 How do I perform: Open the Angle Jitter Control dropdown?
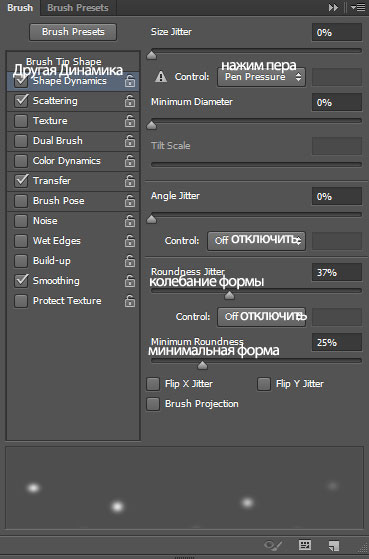(256, 241)
